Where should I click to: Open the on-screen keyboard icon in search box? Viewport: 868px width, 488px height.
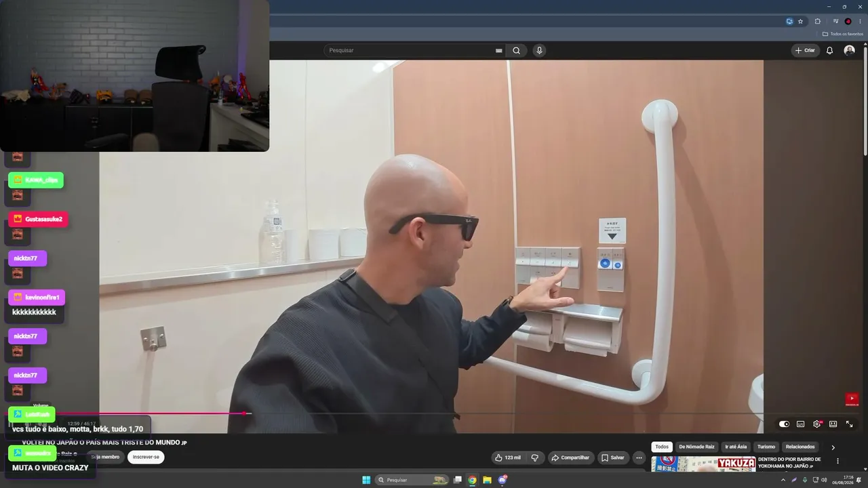pyautogui.click(x=499, y=50)
